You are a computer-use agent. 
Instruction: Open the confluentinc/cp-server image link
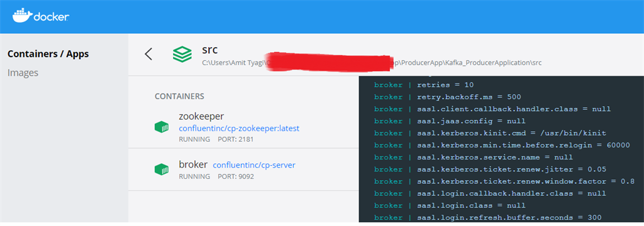tap(254, 165)
